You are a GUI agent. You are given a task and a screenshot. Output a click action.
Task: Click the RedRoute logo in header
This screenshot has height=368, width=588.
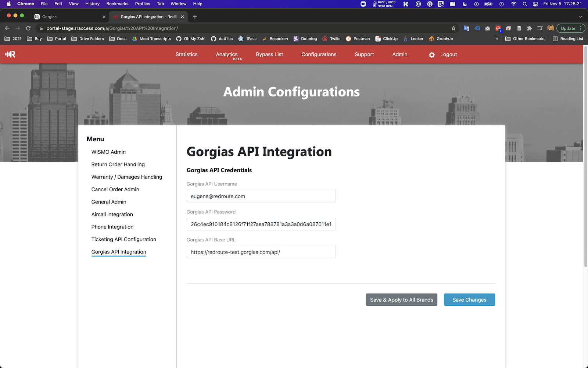coord(10,54)
